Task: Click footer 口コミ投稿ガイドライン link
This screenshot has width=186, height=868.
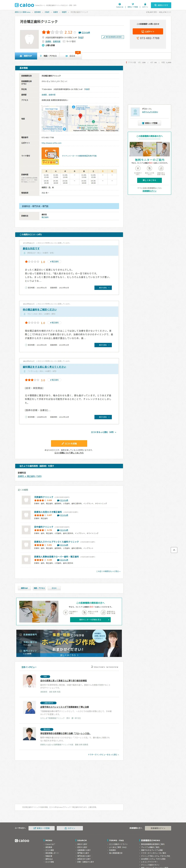Action: coord(118,844)
